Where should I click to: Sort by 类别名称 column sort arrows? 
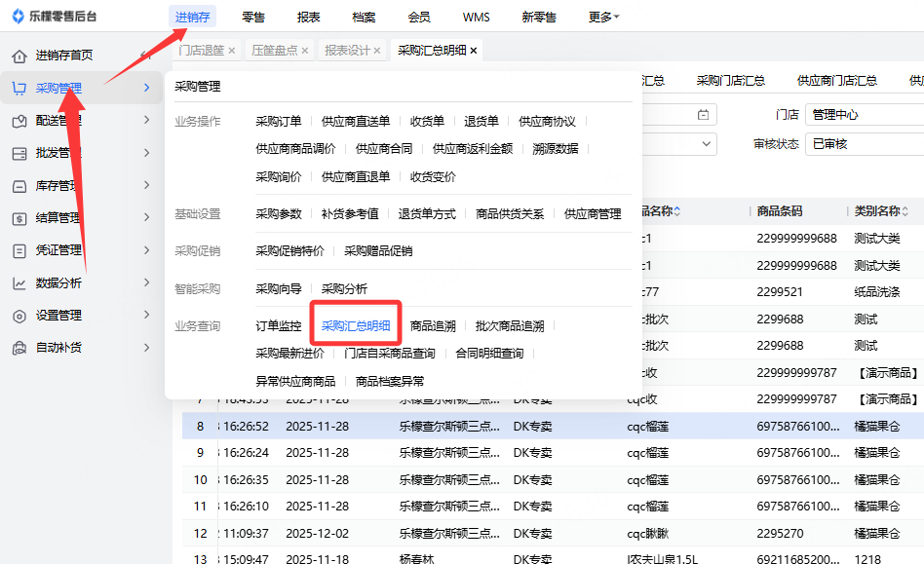905,211
